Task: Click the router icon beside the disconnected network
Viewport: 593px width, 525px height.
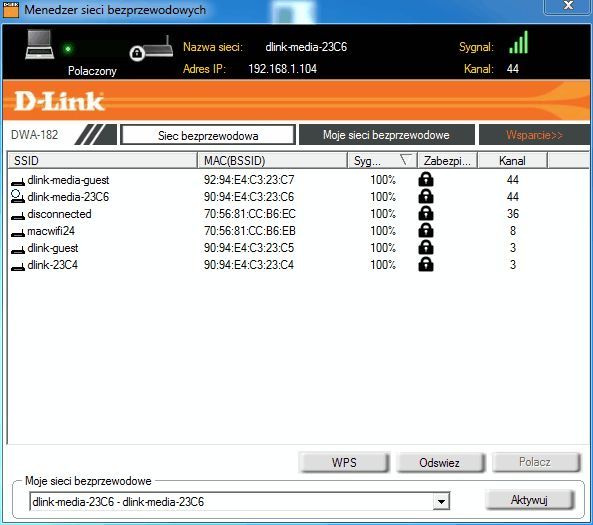Action: click(17, 215)
